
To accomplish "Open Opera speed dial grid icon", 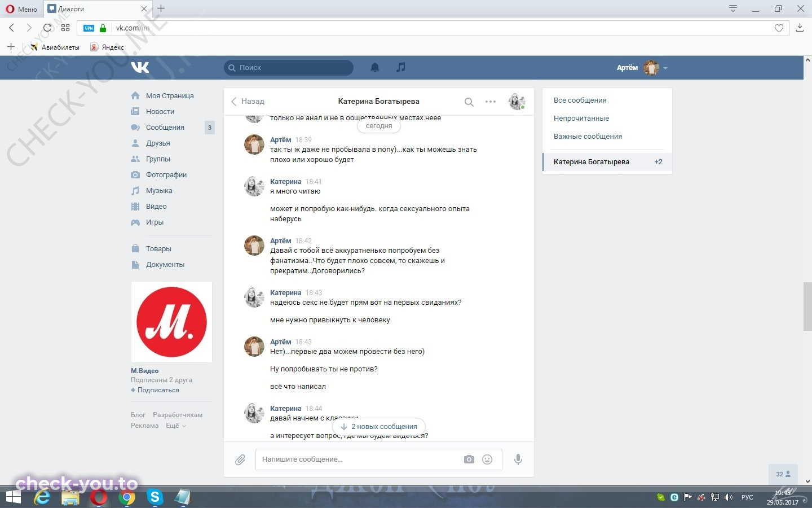I will pos(65,28).
